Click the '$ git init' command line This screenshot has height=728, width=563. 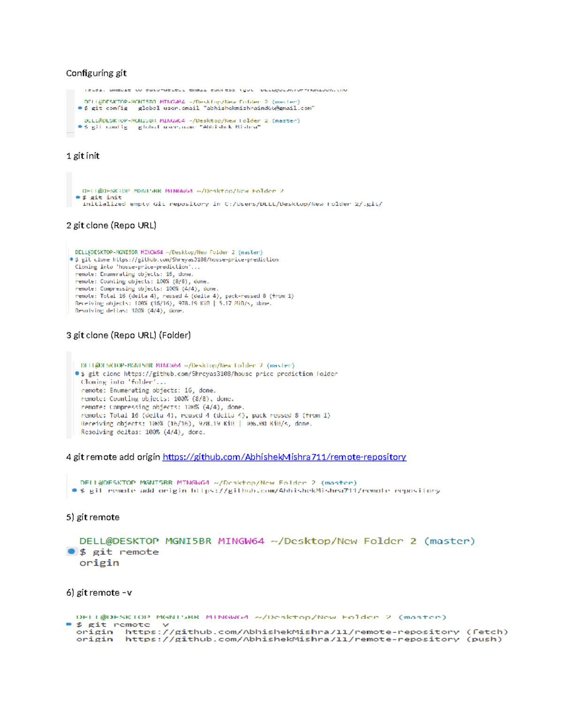coord(102,197)
